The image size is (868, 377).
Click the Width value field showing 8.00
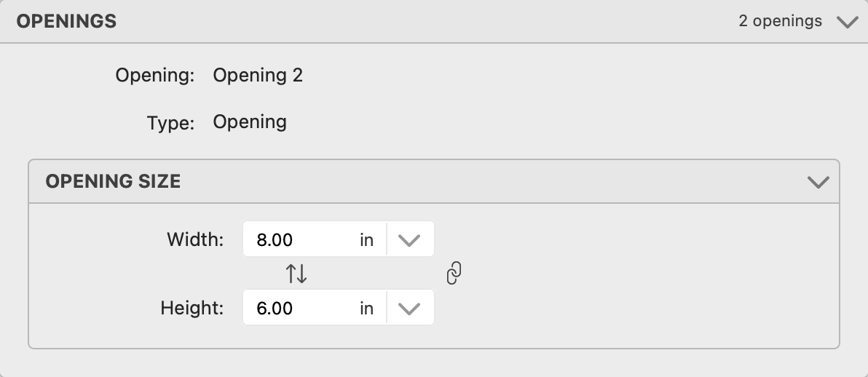click(299, 240)
